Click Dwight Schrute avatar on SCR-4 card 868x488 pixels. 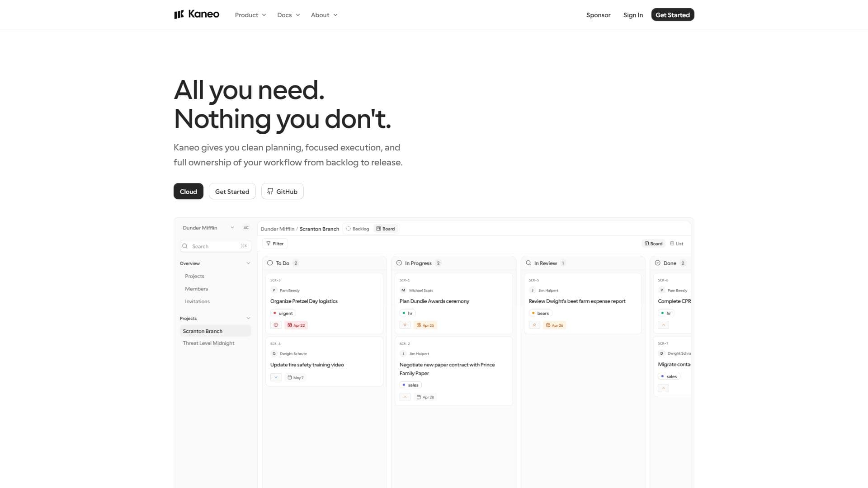(274, 354)
